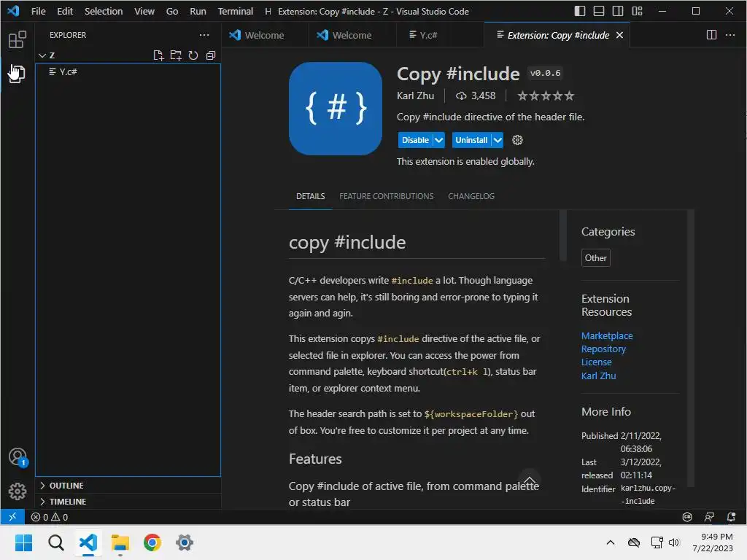Click the extension install count

pyautogui.click(x=476, y=96)
